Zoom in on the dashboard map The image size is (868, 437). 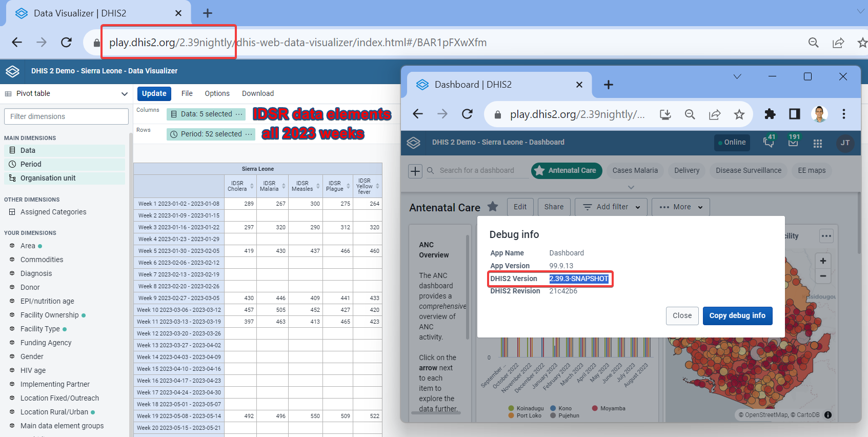click(823, 261)
